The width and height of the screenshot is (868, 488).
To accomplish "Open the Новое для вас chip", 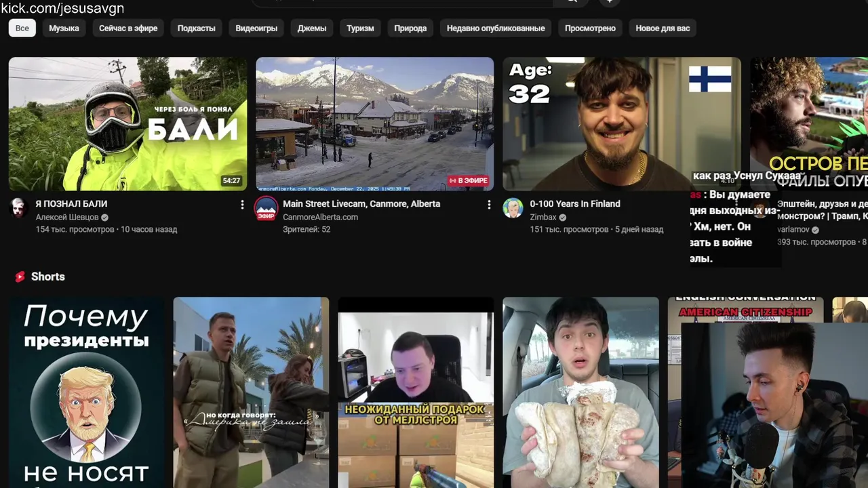I will coord(663,28).
